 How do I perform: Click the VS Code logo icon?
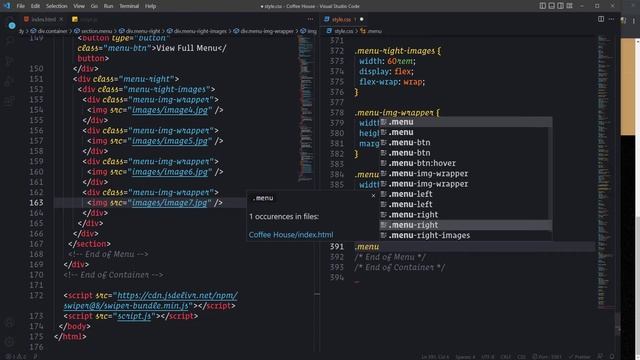click(x=7, y=6)
